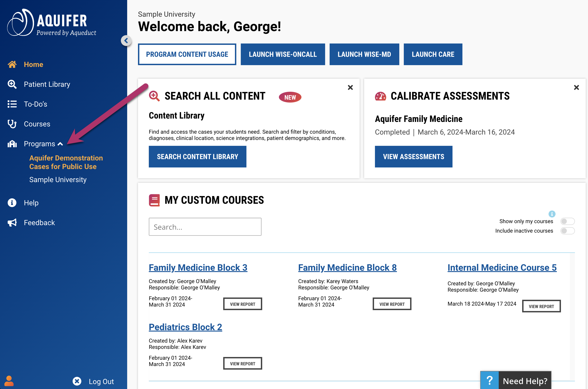The height and width of the screenshot is (389, 588).
Task: Click the Home icon in the sidebar
Action: tap(12, 64)
